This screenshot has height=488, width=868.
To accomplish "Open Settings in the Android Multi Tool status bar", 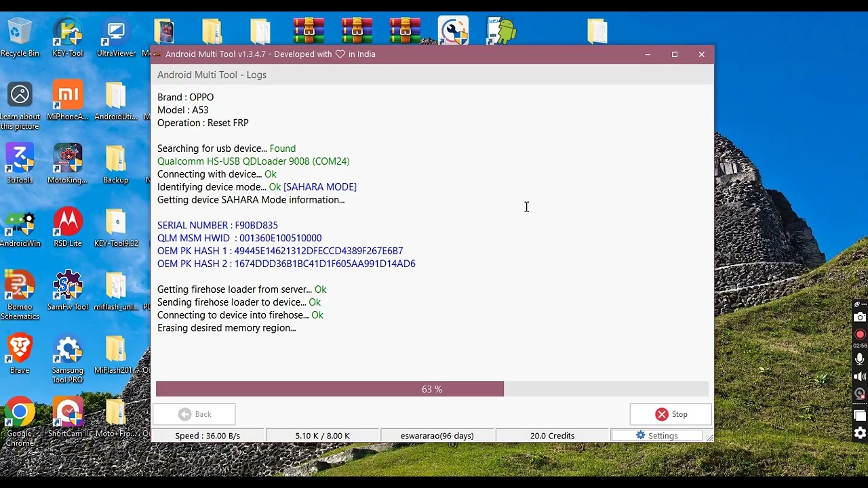I will [x=656, y=436].
